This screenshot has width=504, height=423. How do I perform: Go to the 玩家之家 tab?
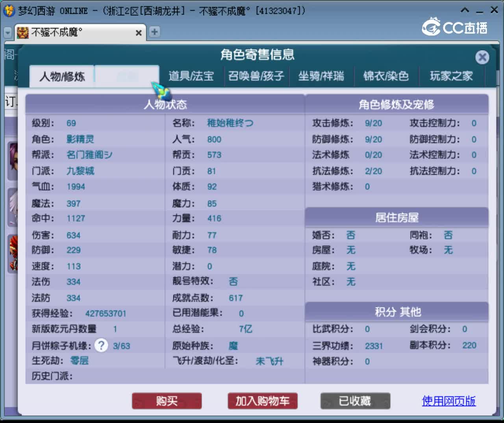click(x=451, y=76)
